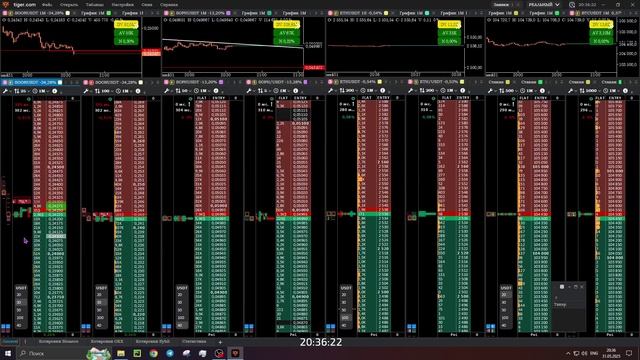Viewport: 640px width, 360px height.
Task: Click yellow color square on ETHUSDT chart tab
Action: pyautogui.click(x=386, y=13)
